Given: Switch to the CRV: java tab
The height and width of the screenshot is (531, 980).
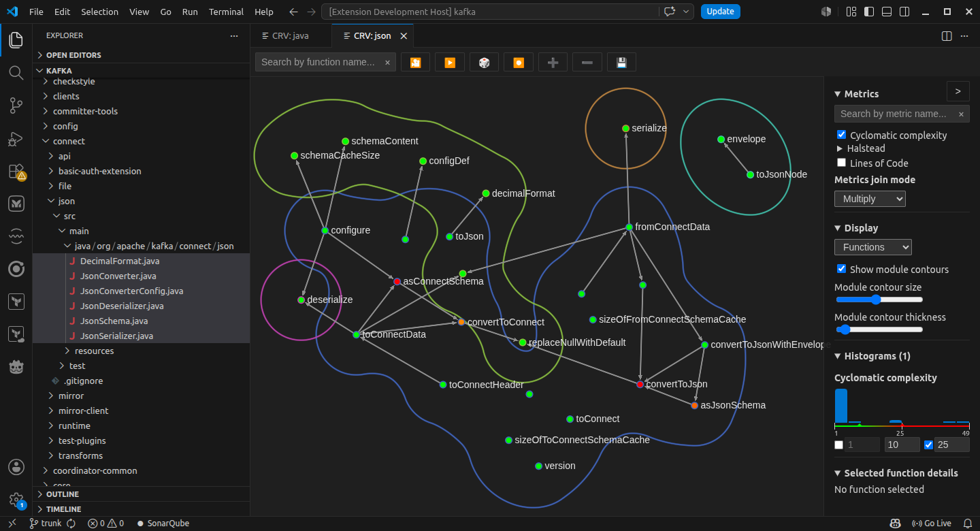Looking at the screenshot, I should [291, 35].
